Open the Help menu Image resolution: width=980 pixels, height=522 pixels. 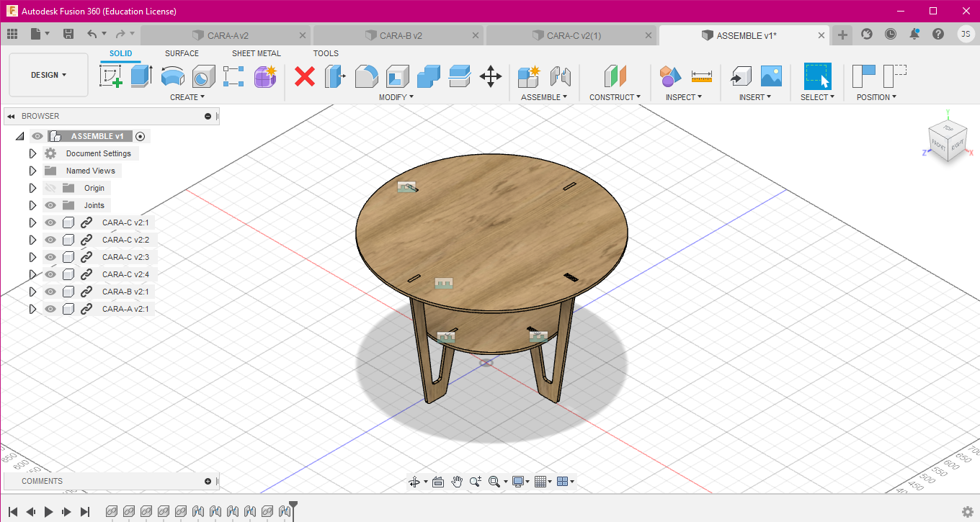[x=938, y=34]
